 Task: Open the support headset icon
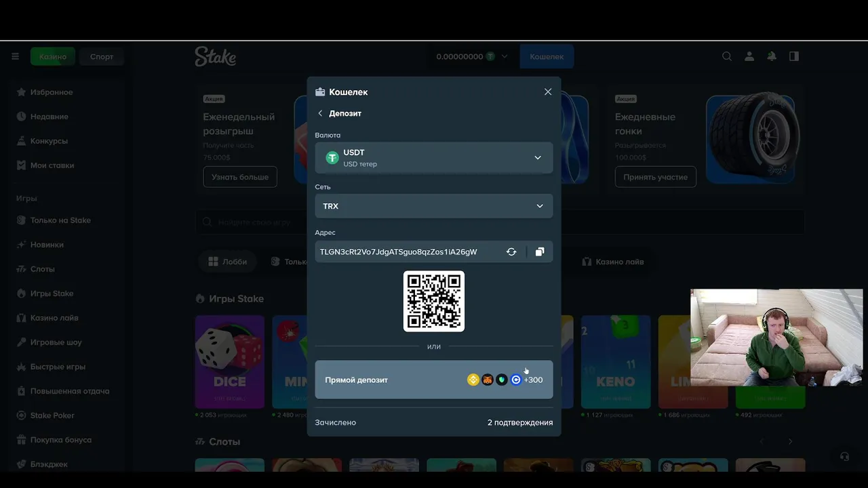[844, 457]
